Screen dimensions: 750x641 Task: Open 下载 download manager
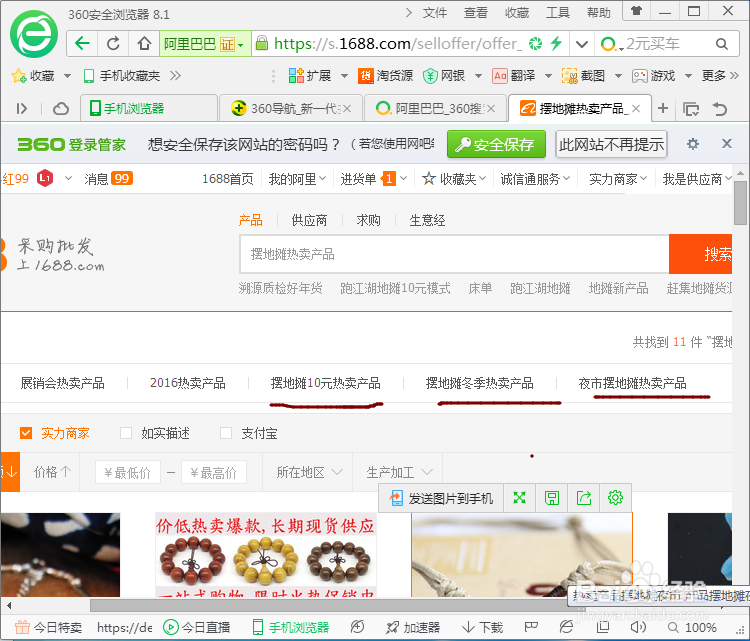click(483, 627)
